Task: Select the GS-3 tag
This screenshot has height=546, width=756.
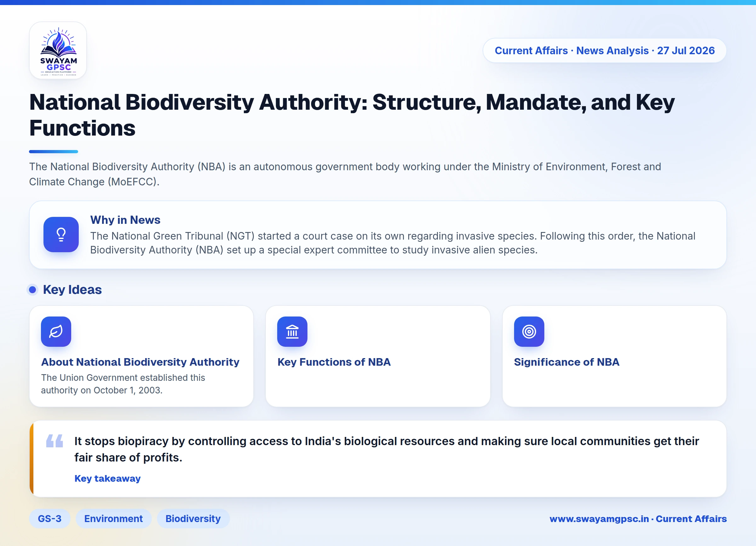Action: [x=50, y=519]
